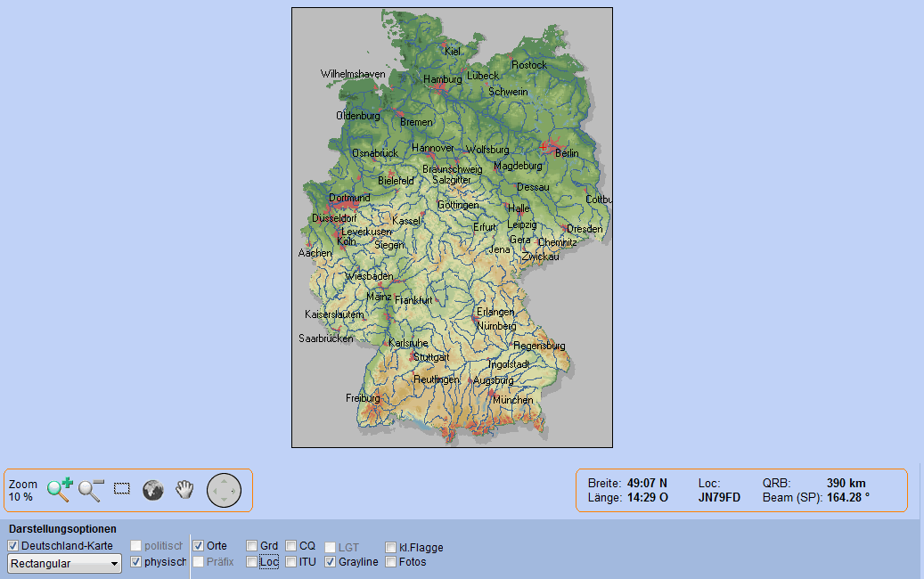Viewport: 924px width, 579px height.
Task: Click the left arrow on navigation pad
Action: [x=214, y=490]
